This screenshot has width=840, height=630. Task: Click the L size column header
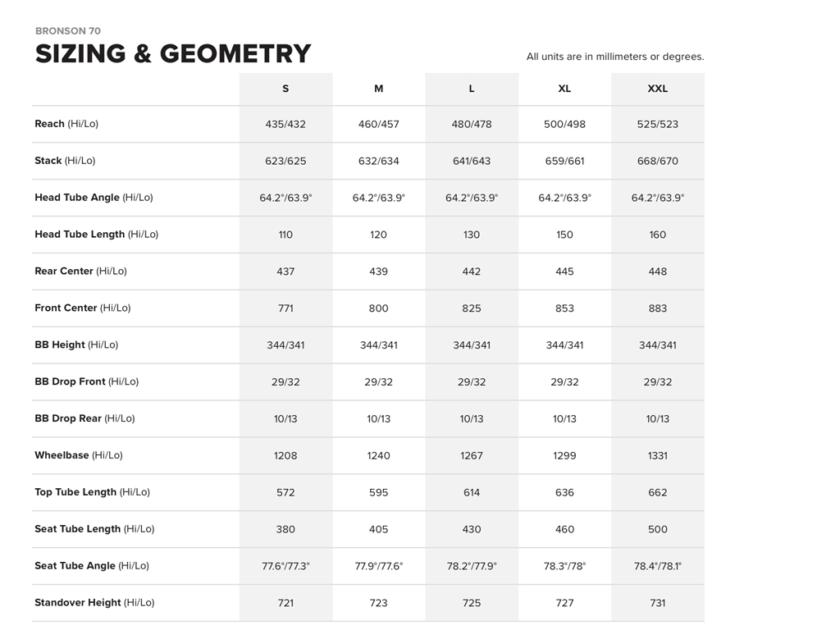point(472,89)
